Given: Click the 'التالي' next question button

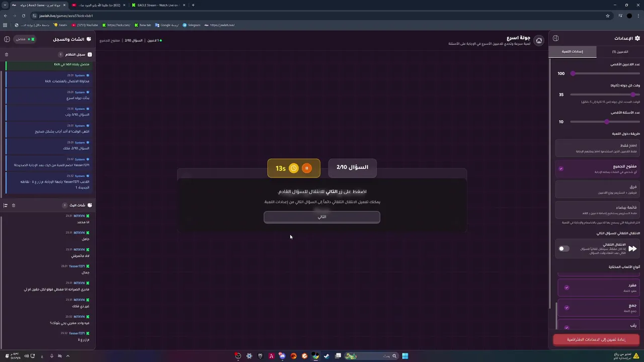Looking at the screenshot, I should [x=322, y=217].
